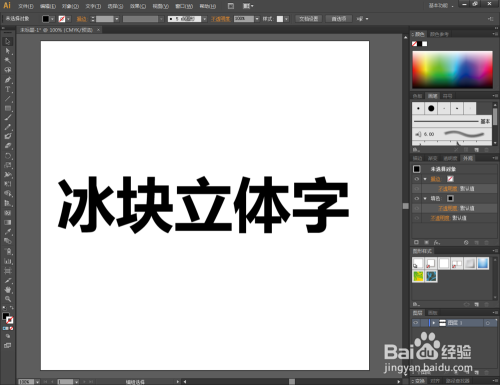Click the orange 描边 link in control bar
The height and width of the screenshot is (385, 500).
coord(81,19)
